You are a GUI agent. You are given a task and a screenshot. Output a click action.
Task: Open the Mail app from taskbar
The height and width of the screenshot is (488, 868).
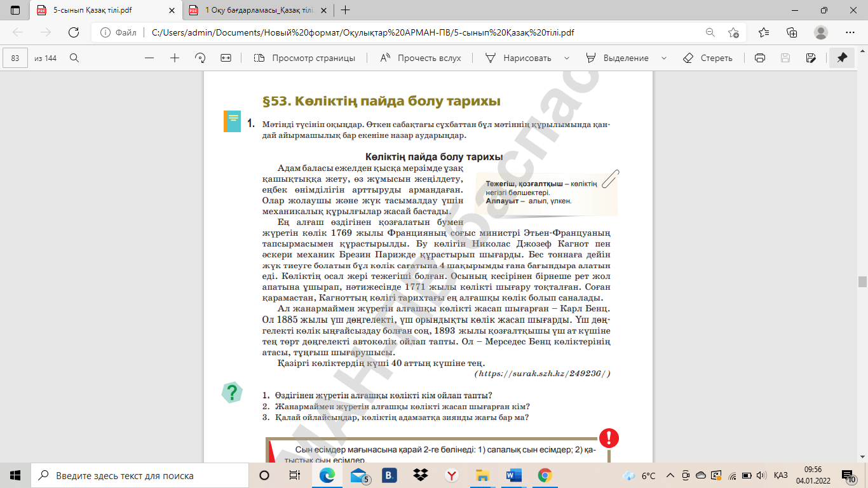(x=358, y=475)
